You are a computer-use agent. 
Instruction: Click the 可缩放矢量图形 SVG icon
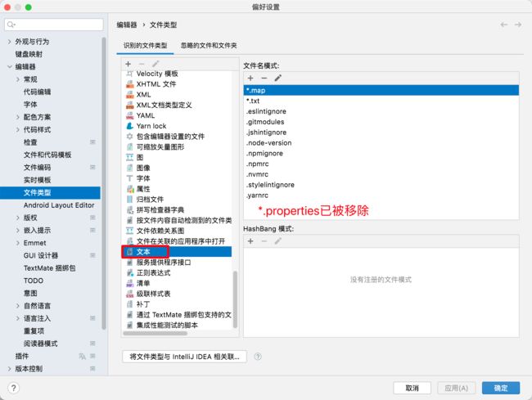129,146
